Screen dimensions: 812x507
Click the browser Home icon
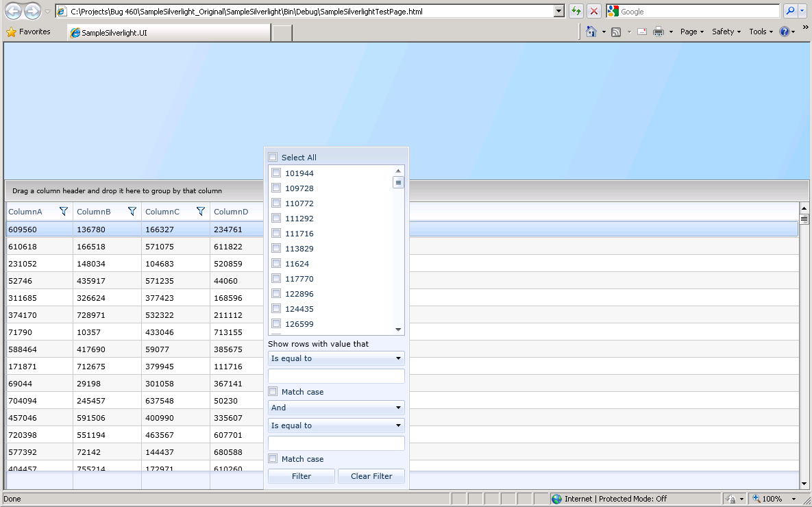[591, 32]
